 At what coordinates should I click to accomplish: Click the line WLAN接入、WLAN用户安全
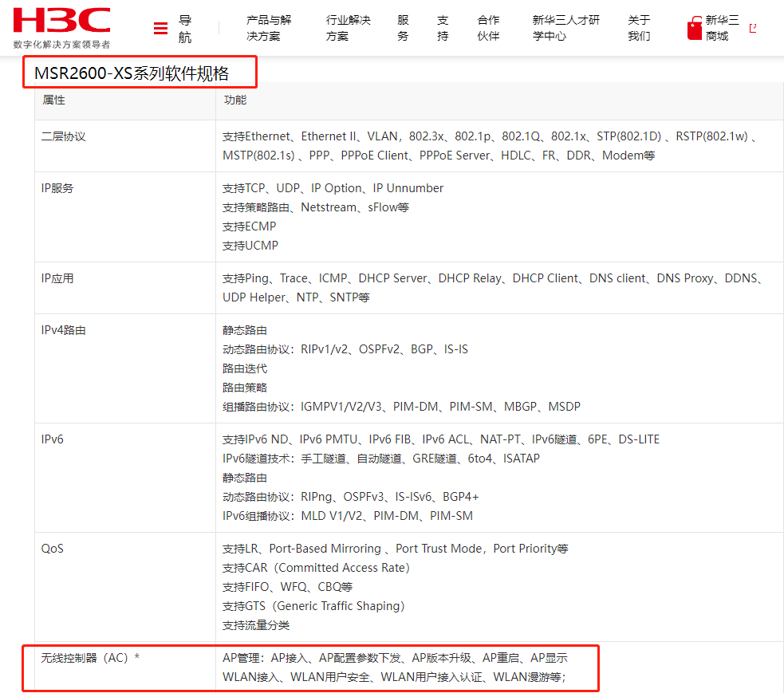394,677
